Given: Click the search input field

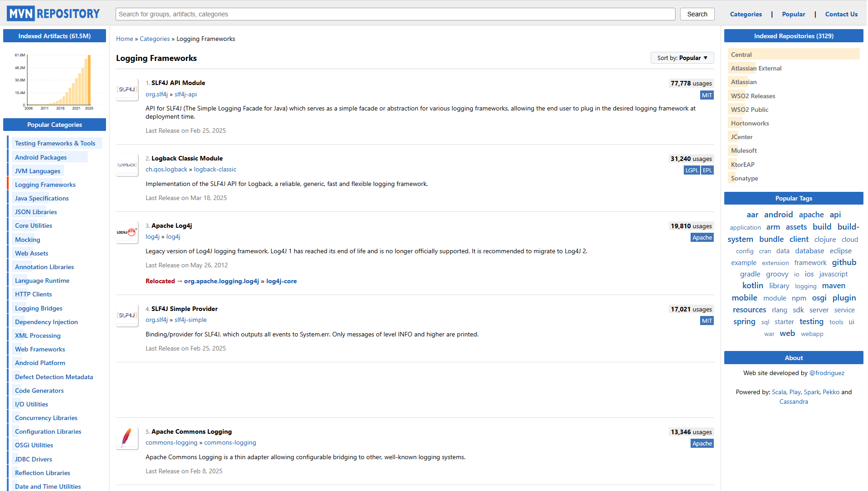Looking at the screenshot, I should pos(395,14).
